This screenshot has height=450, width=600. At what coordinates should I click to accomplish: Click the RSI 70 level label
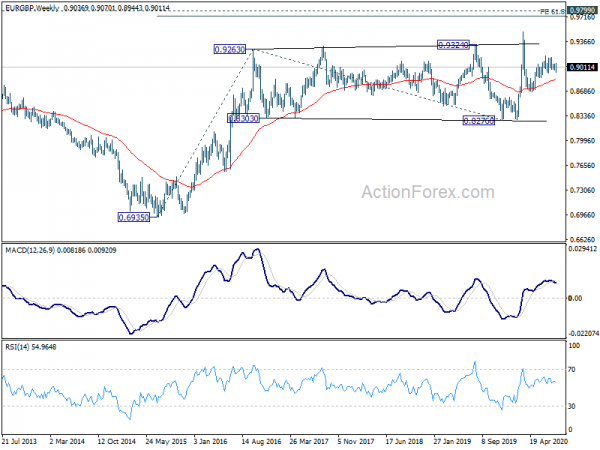coord(572,370)
